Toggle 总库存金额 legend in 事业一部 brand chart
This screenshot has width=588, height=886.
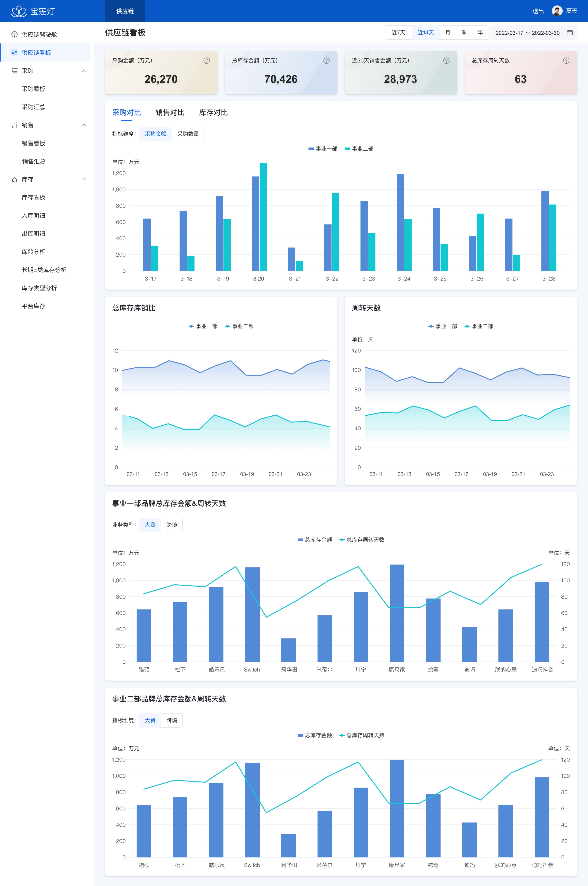[315, 540]
